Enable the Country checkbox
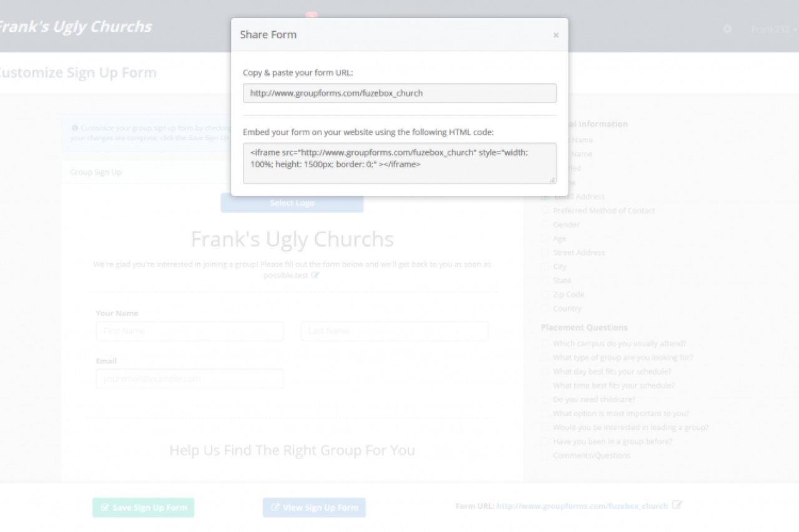Screen dimensions: 799x532 coord(545,309)
